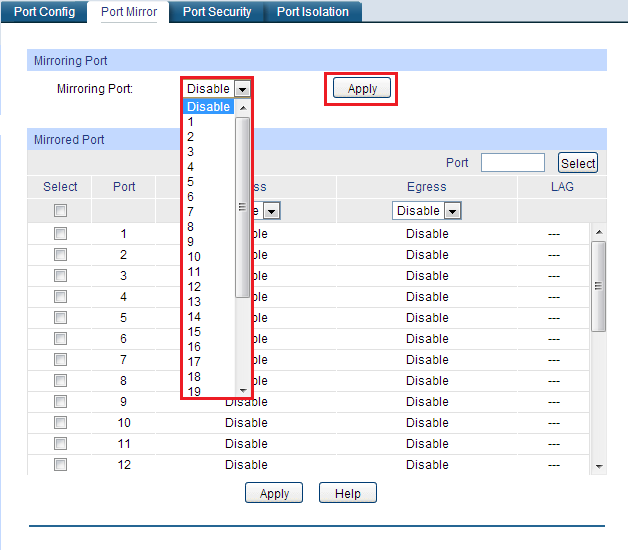Click the Help button

348,493
